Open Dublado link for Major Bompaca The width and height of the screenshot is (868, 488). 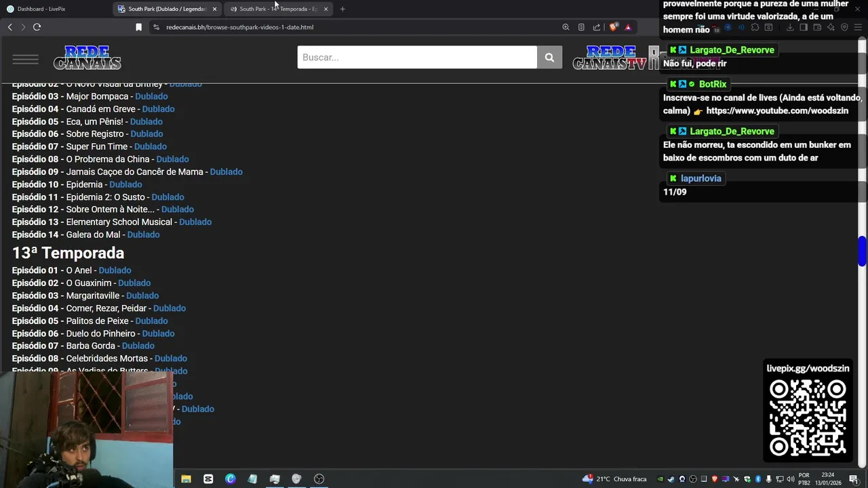pyautogui.click(x=151, y=96)
